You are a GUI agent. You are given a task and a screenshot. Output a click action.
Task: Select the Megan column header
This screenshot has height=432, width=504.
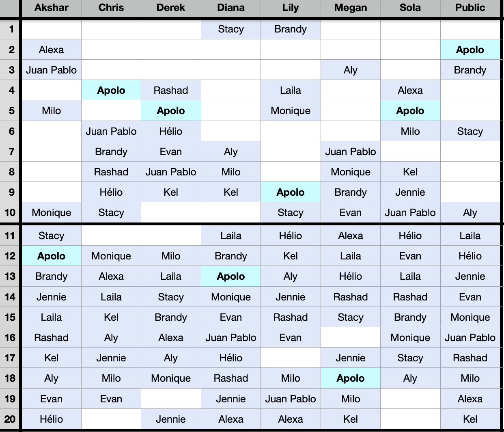pos(351,8)
